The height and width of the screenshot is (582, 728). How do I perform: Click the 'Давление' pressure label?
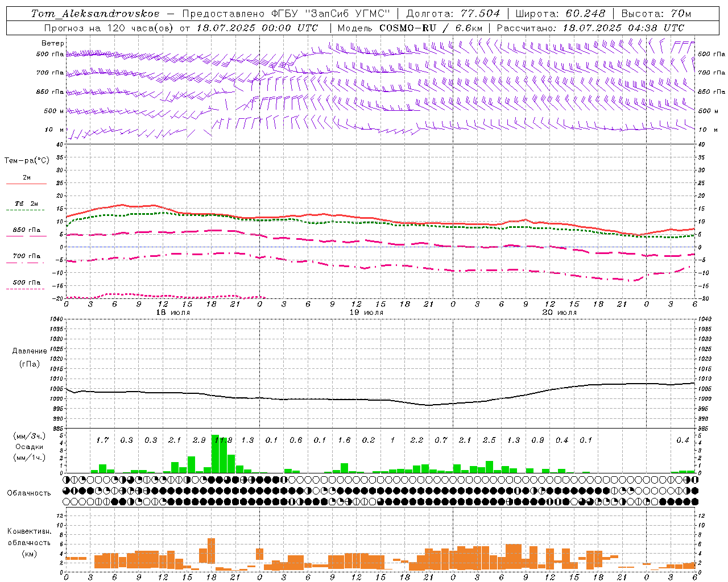point(30,351)
